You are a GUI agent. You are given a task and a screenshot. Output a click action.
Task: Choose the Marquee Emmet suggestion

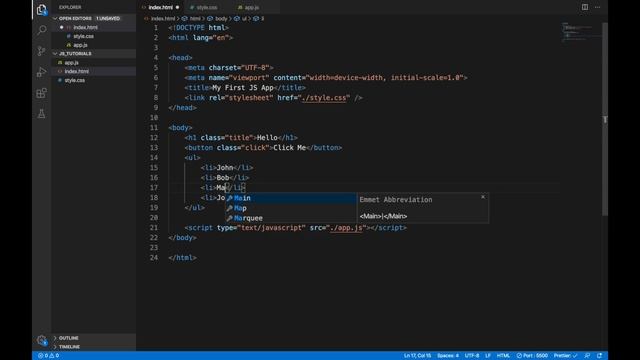[x=291, y=218]
